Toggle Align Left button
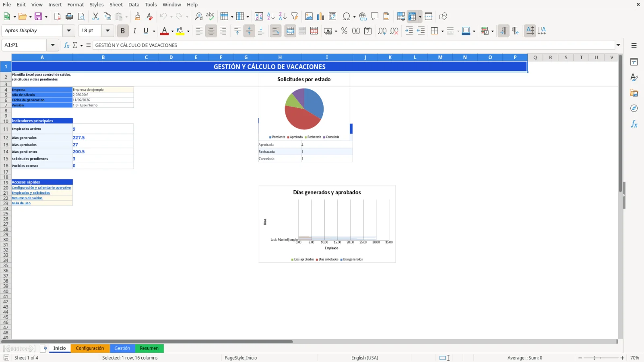This screenshot has width=644, height=362. point(199,31)
